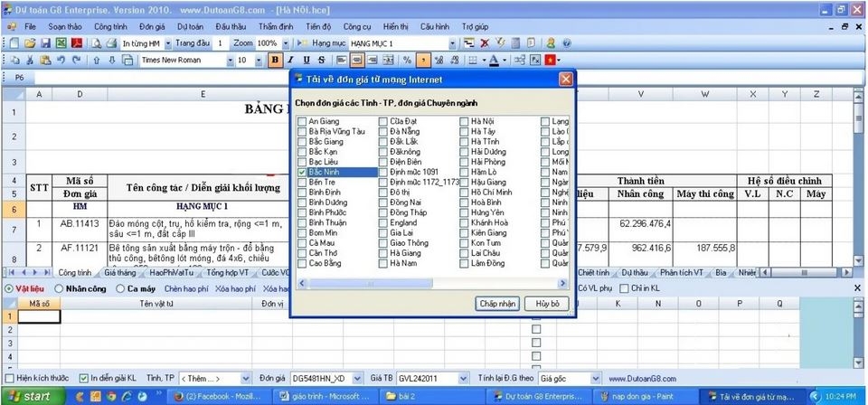Align text left icon

[342, 61]
